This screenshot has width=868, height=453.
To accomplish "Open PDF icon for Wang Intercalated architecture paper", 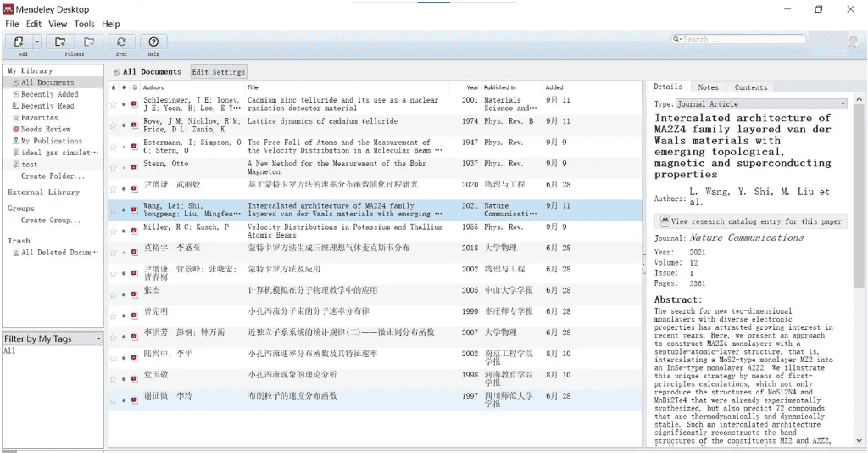I will point(135,210).
